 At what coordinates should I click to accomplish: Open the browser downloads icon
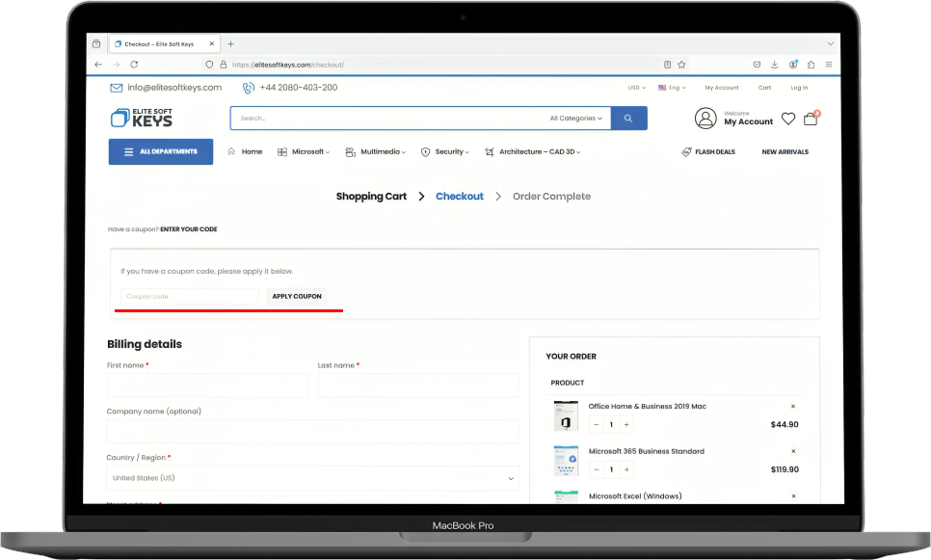tap(774, 65)
